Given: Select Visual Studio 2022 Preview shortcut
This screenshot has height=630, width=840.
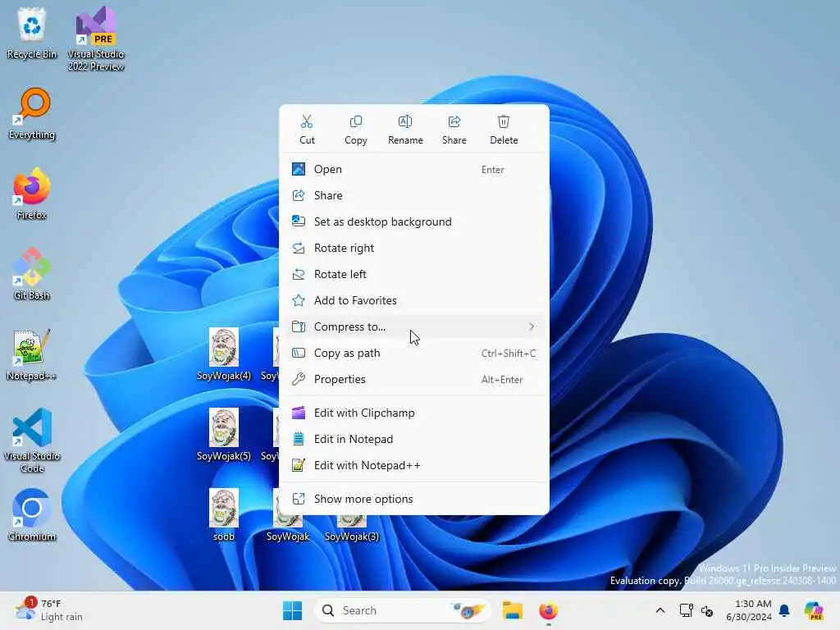Looking at the screenshot, I should tap(96, 39).
